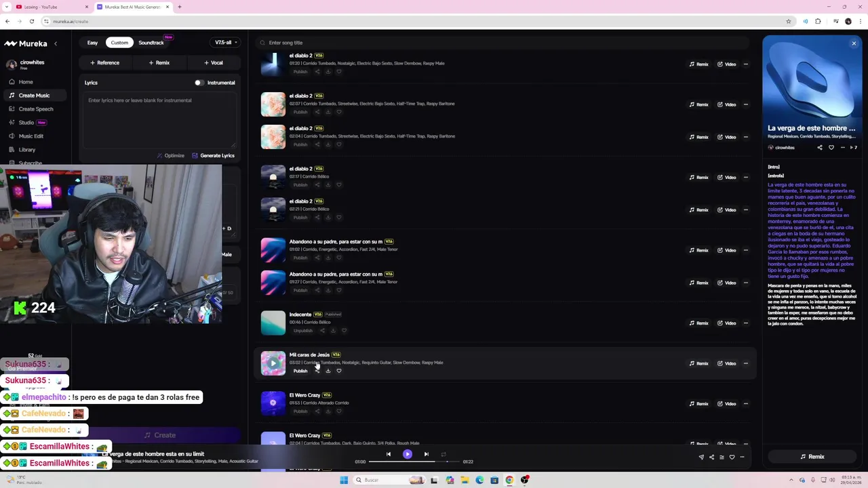Open Create Music in the sidebar

(34, 96)
